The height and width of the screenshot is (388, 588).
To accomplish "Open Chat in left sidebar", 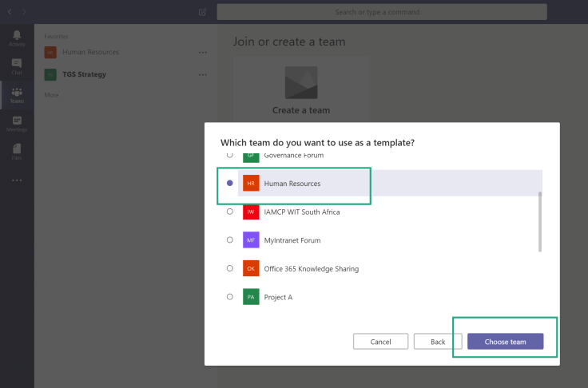I will tap(17, 66).
